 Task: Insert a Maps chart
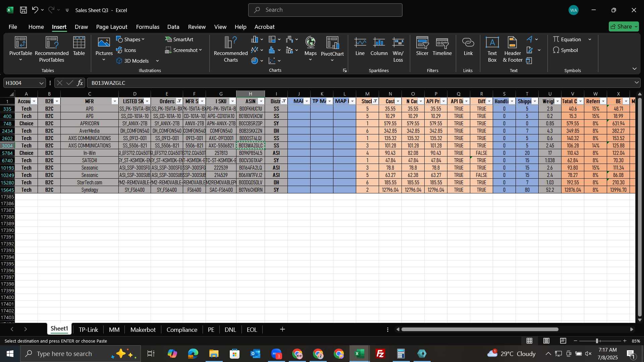tap(310, 49)
